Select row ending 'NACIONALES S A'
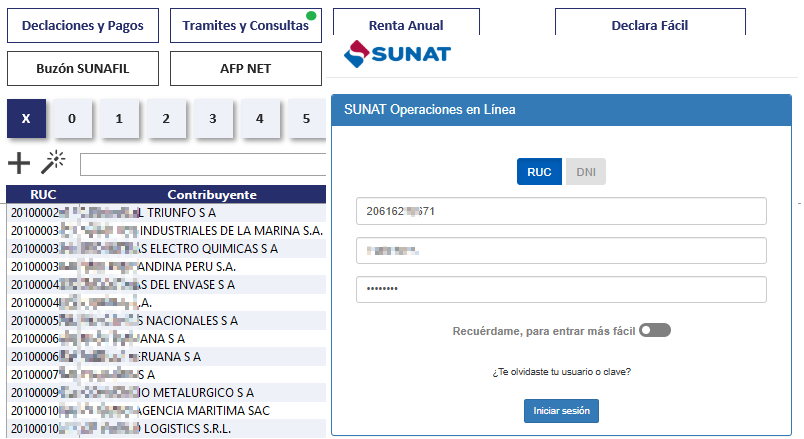The height and width of the screenshot is (439, 804). (166, 321)
